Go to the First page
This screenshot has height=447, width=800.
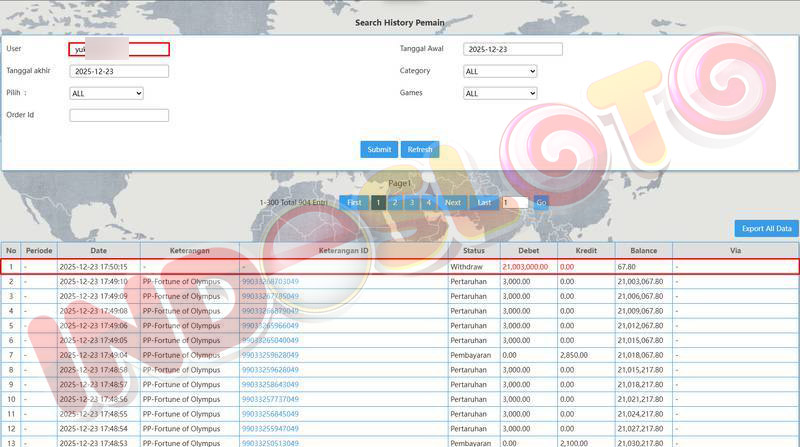point(354,202)
